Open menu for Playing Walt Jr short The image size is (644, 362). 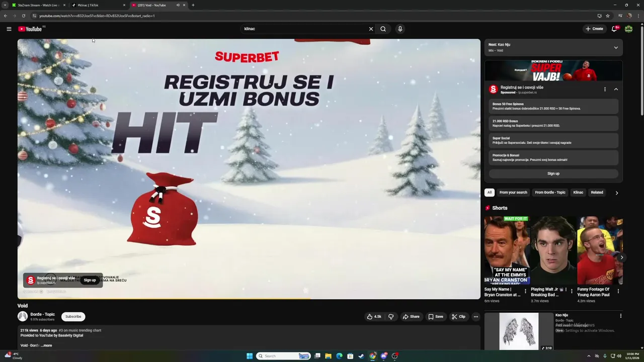pyautogui.click(x=572, y=291)
